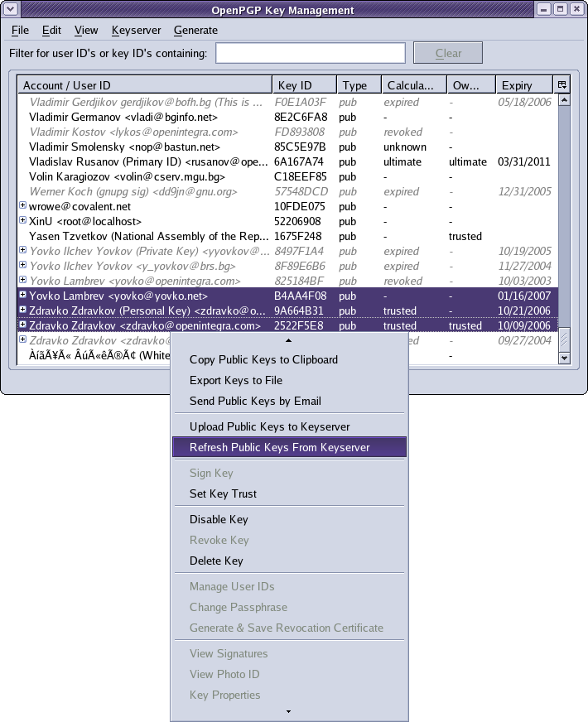Click the 'unknown' trust cell for Smolensky
The height and width of the screenshot is (722, 588).
(405, 147)
